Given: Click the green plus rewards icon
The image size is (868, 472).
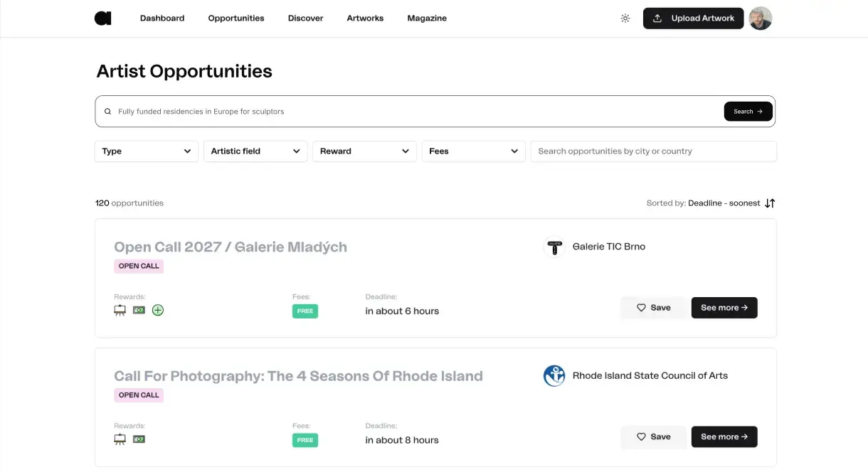Looking at the screenshot, I should [158, 310].
